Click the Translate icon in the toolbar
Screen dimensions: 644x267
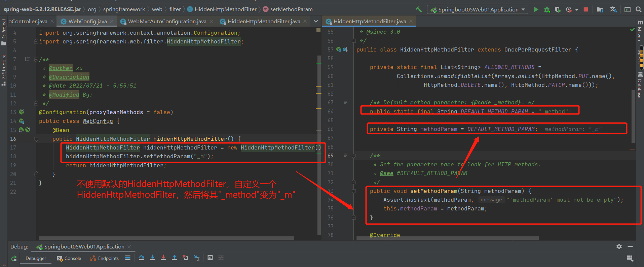[x=614, y=9]
